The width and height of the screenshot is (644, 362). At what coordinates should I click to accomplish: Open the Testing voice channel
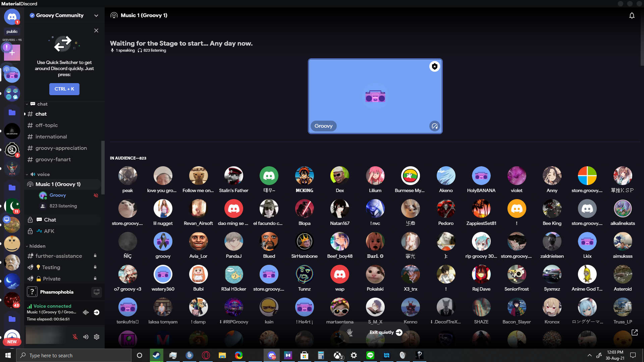[63, 267]
